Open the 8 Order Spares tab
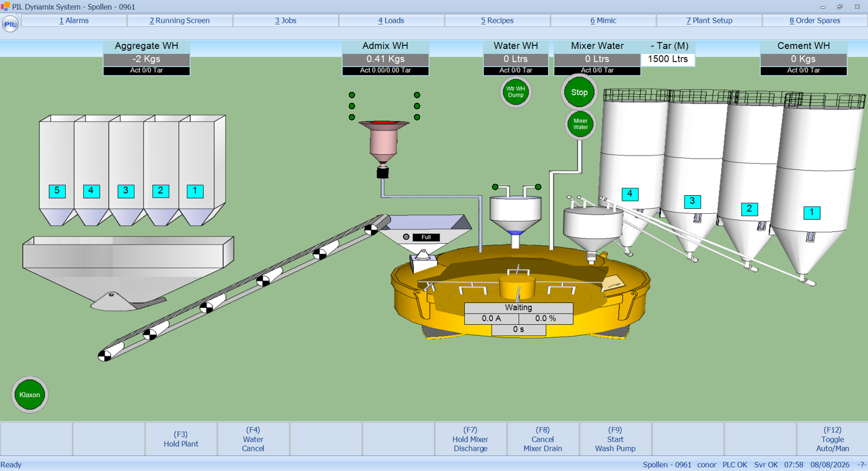Viewport: 868px width, 471px height. [815, 20]
